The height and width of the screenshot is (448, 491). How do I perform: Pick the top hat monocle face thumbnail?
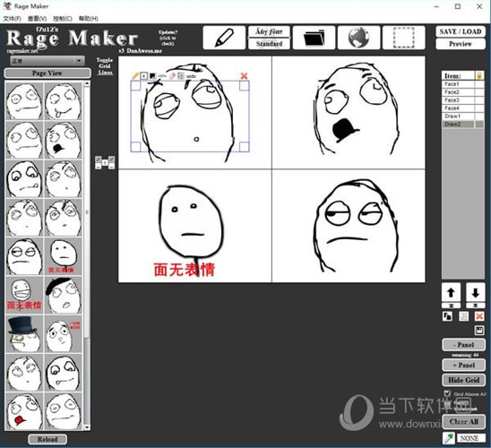pos(24,334)
